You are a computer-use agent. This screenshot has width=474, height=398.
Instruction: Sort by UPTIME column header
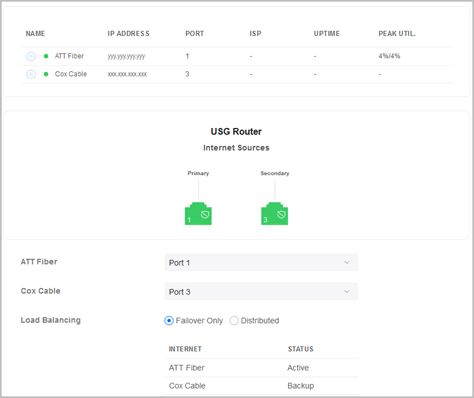point(327,34)
